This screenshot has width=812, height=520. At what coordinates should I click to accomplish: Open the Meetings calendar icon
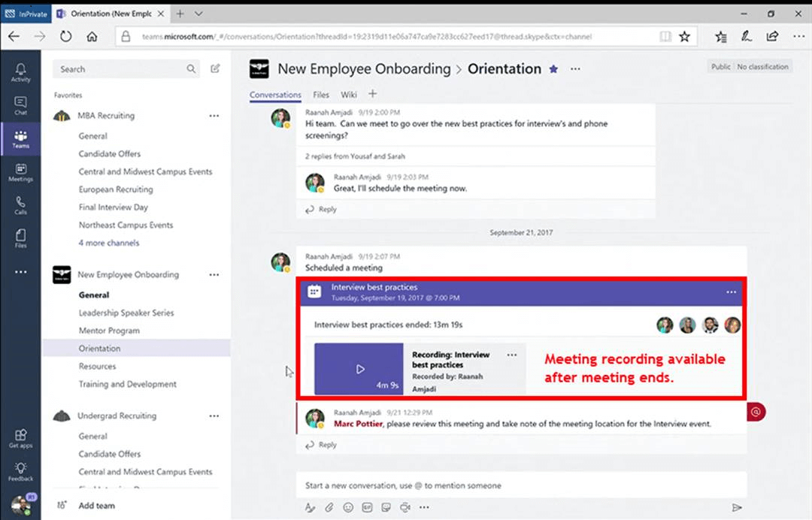(x=21, y=172)
